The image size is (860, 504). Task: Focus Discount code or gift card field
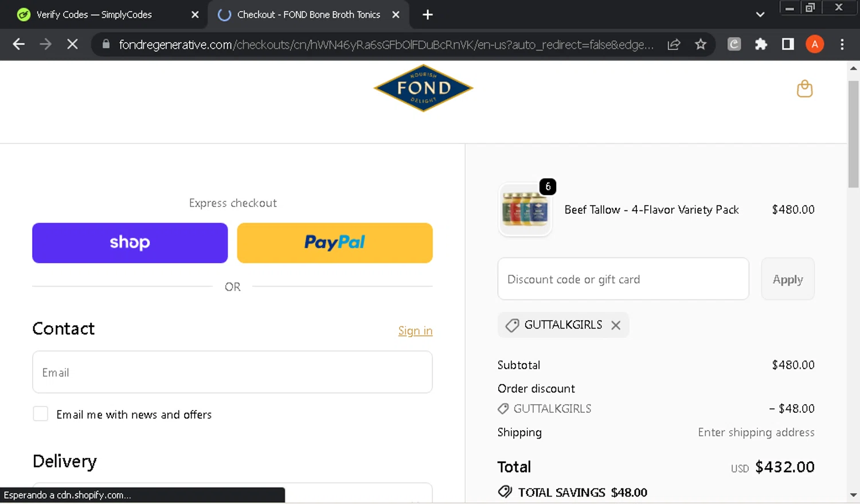click(623, 279)
